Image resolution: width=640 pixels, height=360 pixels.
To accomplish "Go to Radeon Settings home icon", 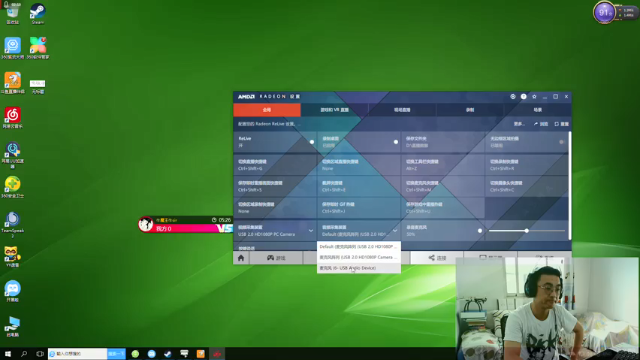I will [x=241, y=258].
